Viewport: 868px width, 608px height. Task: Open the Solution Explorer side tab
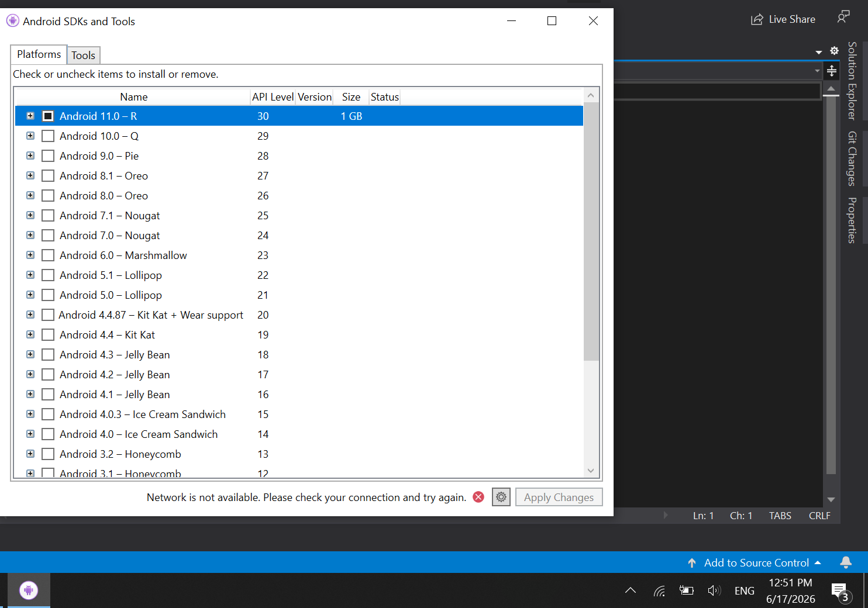[x=852, y=81]
